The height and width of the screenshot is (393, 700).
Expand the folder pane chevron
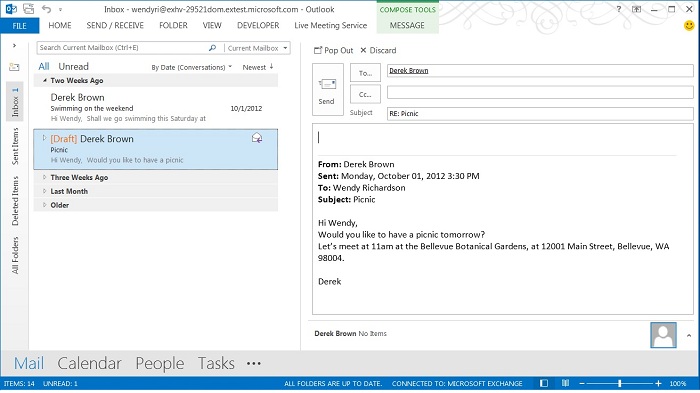coord(14,45)
